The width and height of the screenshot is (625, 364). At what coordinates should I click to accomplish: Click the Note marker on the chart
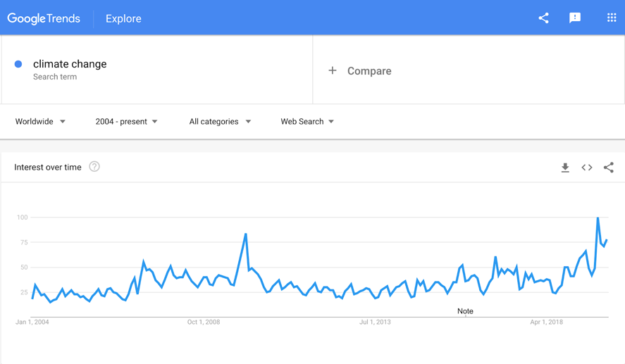465,311
